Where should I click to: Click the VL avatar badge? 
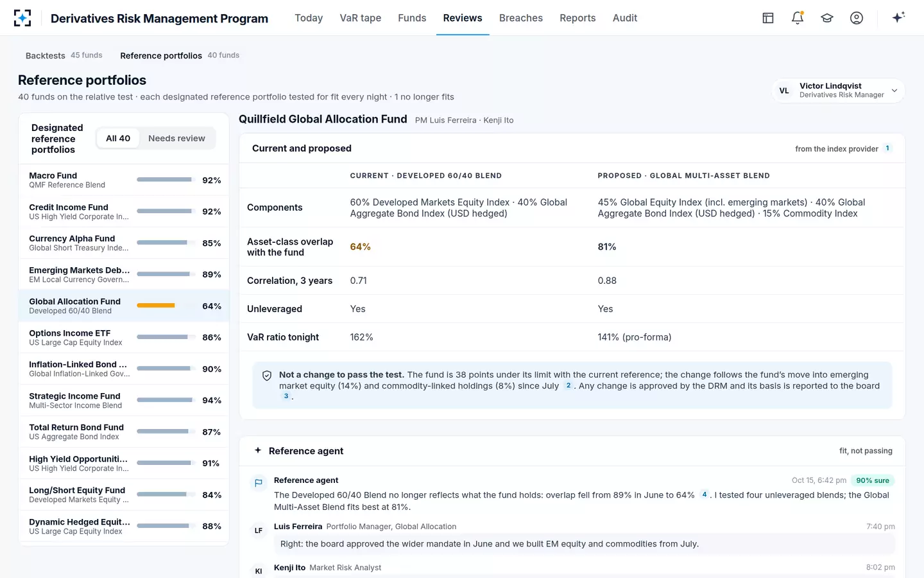(784, 91)
